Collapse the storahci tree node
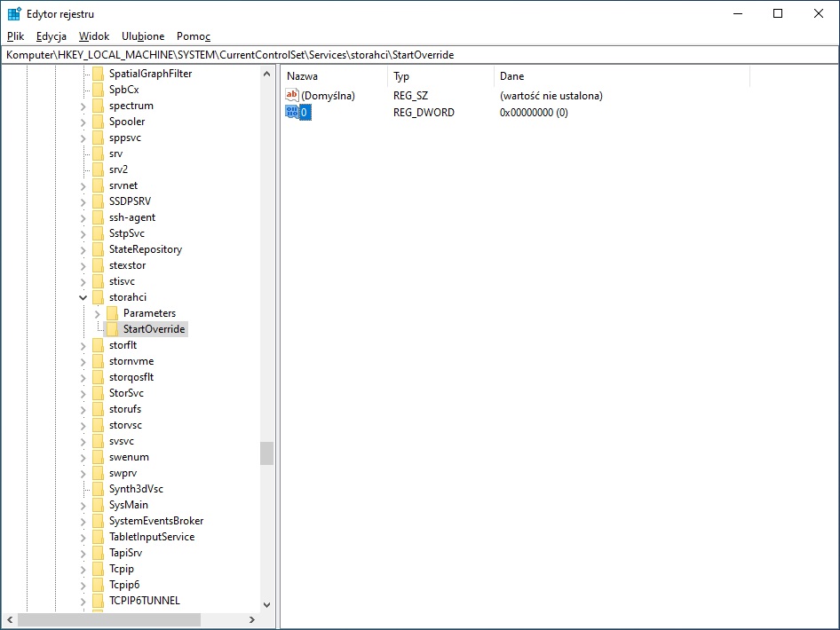Viewport: 840px width, 630px height. tap(83, 297)
